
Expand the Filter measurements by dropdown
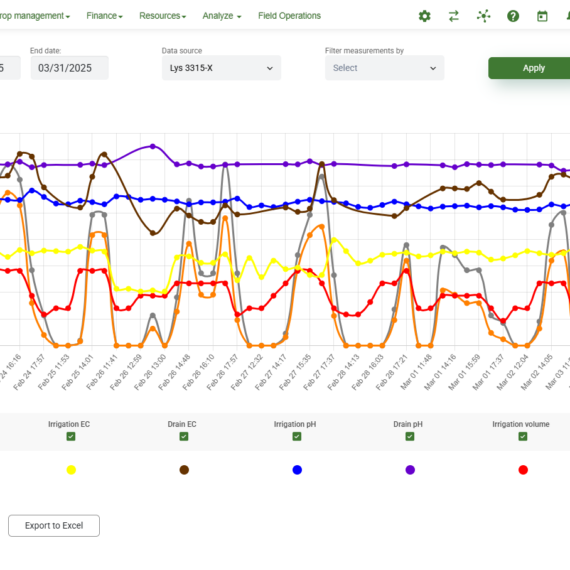385,68
